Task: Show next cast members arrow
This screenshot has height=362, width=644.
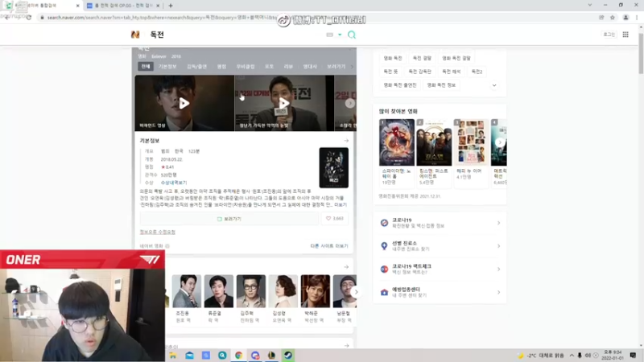Action: coord(356,292)
